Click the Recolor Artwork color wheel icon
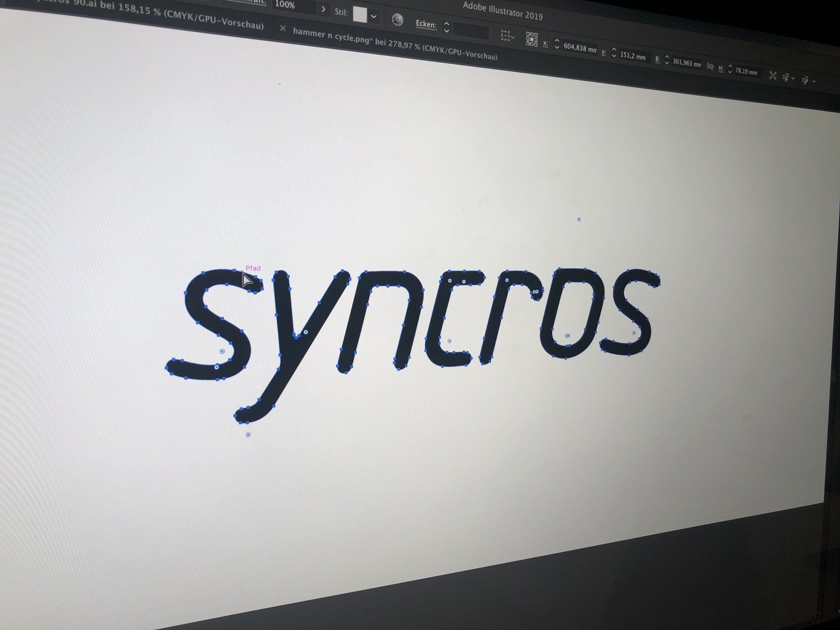 (x=397, y=20)
